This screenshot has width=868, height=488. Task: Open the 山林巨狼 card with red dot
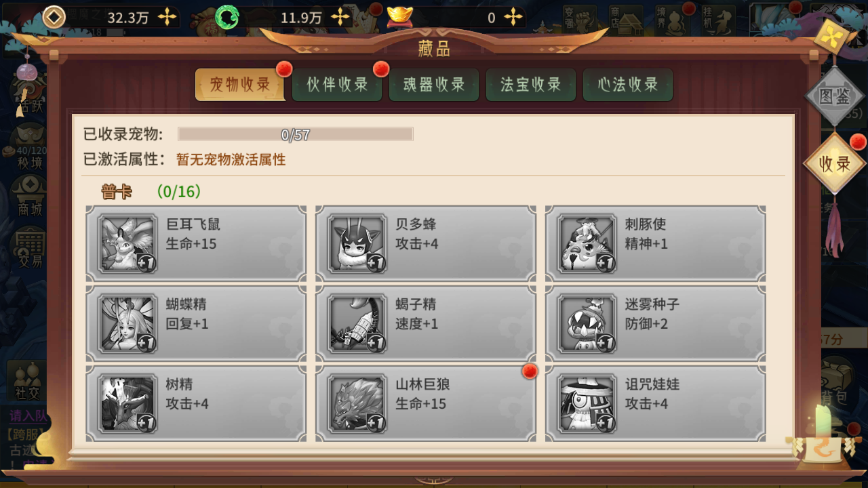426,404
